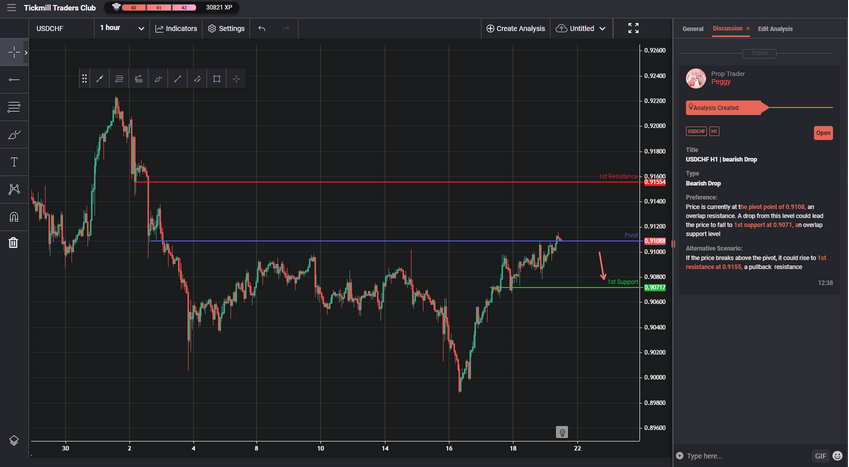Open the layers icon at sidebar bottom

click(14, 440)
